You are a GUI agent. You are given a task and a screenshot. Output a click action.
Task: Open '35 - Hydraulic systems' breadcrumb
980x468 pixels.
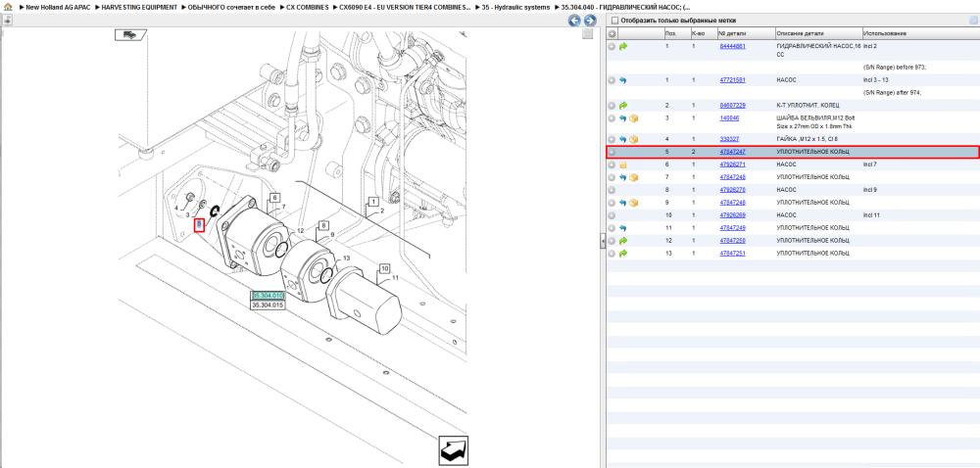pyautogui.click(x=516, y=8)
